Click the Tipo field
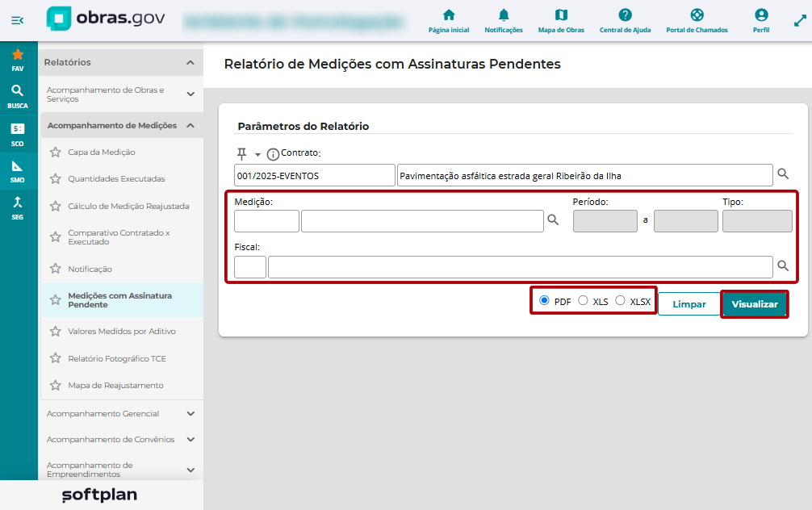 [757, 221]
